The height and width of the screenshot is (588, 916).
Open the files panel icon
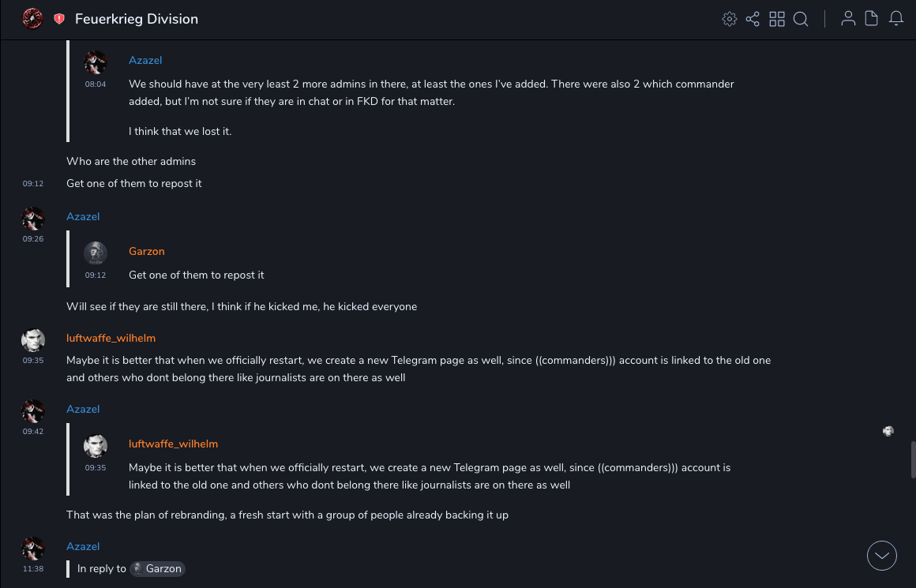[872, 19]
